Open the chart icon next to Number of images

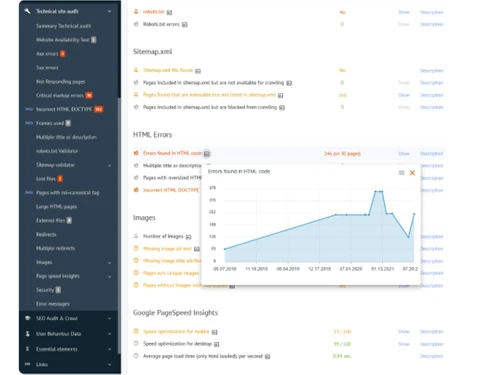[189, 237]
